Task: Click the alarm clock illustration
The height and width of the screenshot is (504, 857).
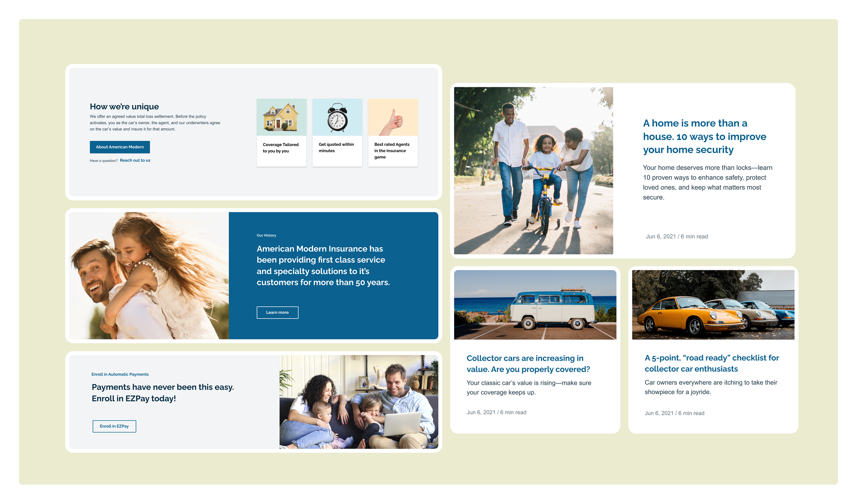Action: click(337, 117)
